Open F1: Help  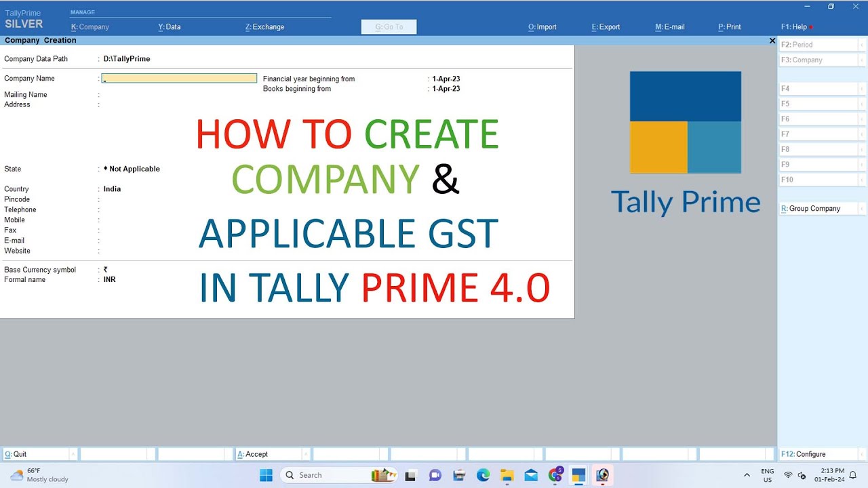click(x=795, y=27)
